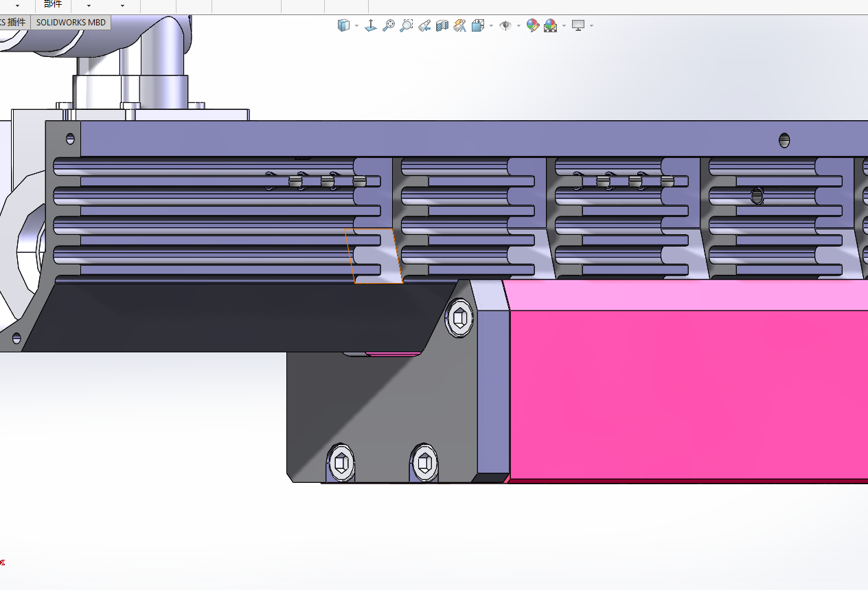Switch to the SOLIDWORKS 插件 tab
Image resolution: width=868 pixels, height=590 pixels.
coord(14,22)
